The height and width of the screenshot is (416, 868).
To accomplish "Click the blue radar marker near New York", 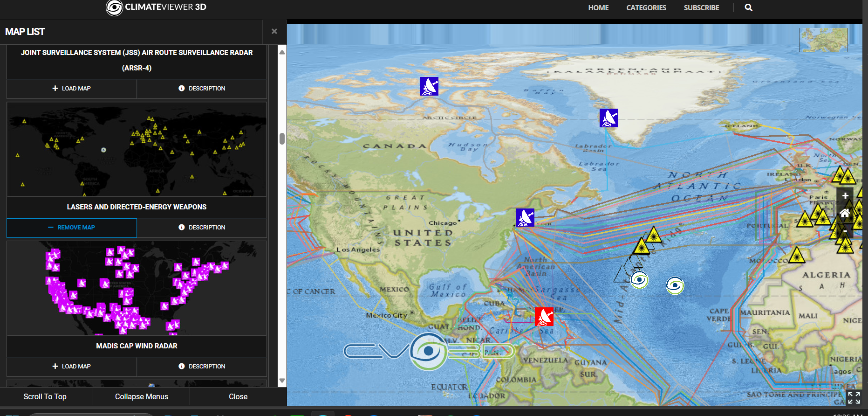I will pos(525,218).
